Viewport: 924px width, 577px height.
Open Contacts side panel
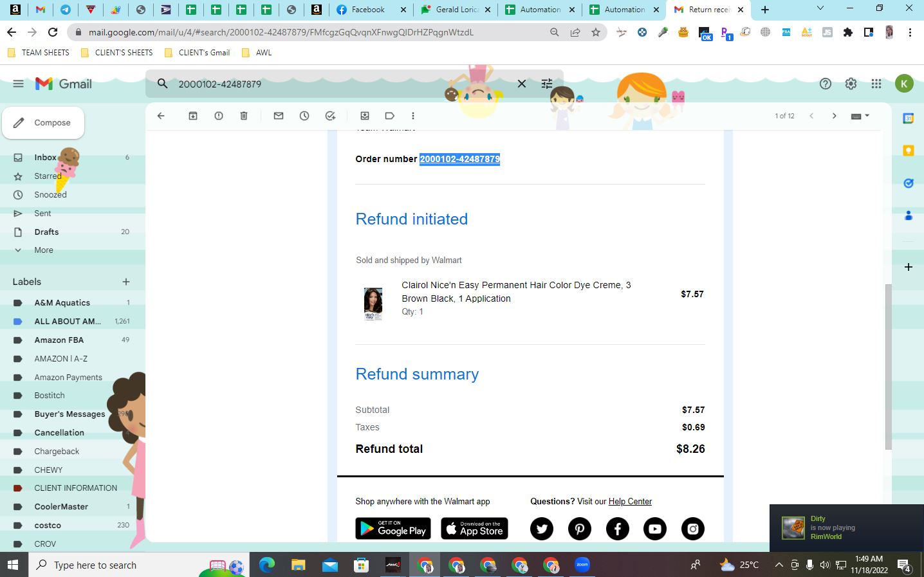click(909, 215)
